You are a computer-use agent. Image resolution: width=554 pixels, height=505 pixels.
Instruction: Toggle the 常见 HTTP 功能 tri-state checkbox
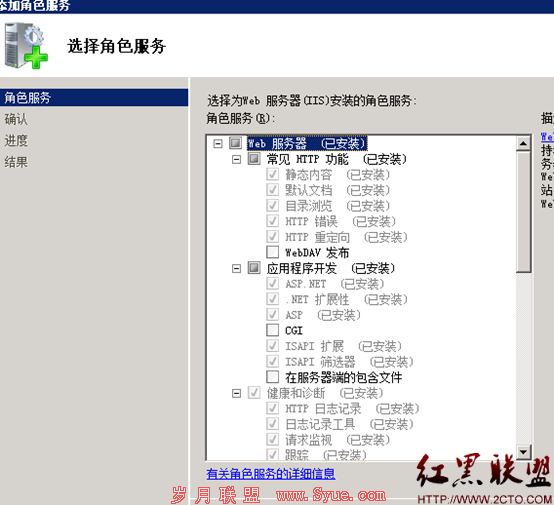coord(254,159)
